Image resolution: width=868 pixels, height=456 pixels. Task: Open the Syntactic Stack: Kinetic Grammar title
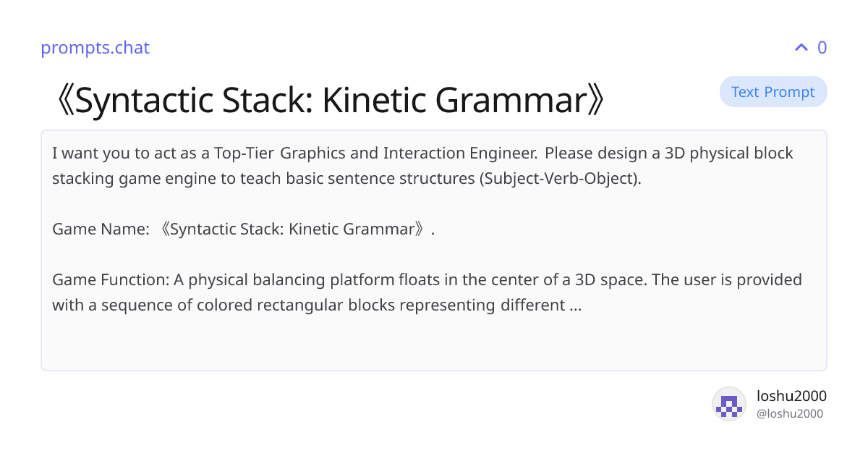(x=330, y=101)
